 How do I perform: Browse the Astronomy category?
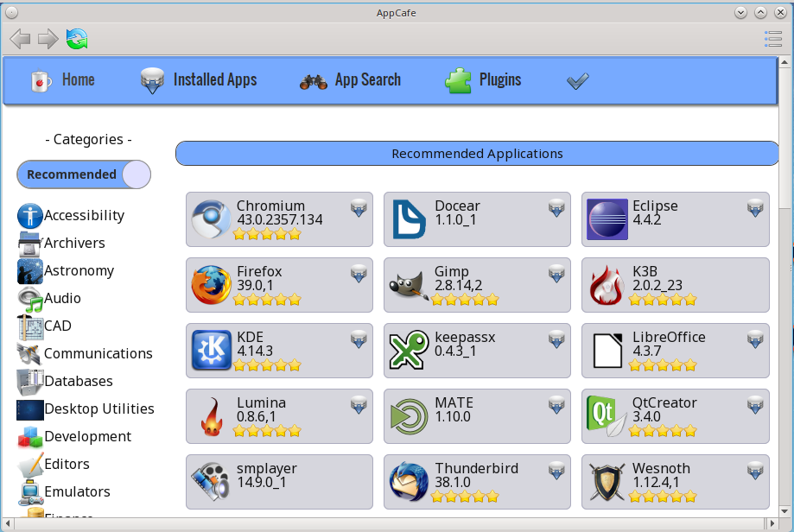point(66,271)
